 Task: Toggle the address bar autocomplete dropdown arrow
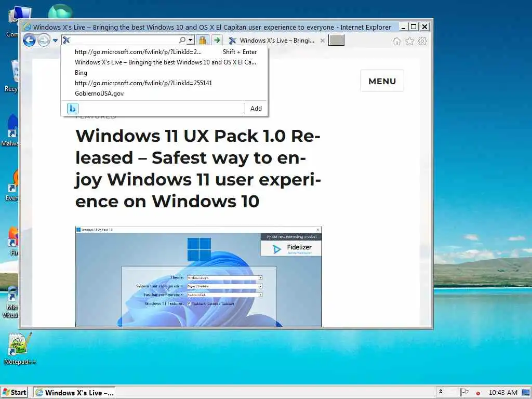click(x=190, y=40)
